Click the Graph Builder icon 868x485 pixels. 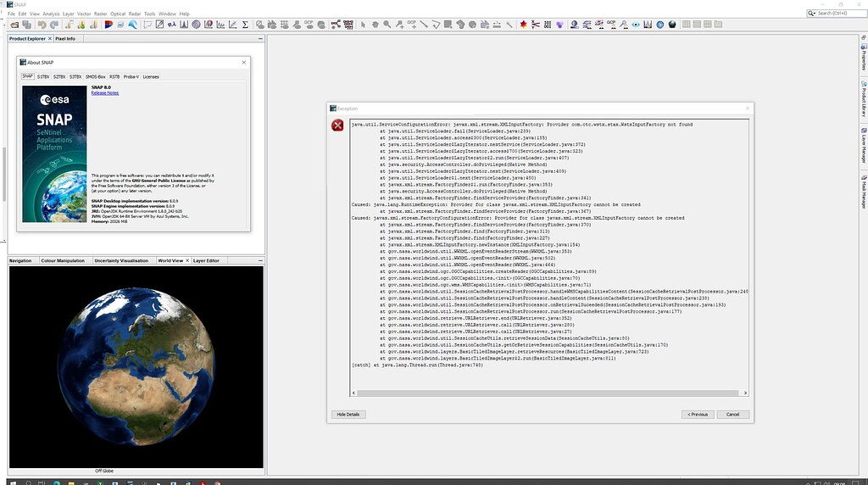(x=336, y=24)
